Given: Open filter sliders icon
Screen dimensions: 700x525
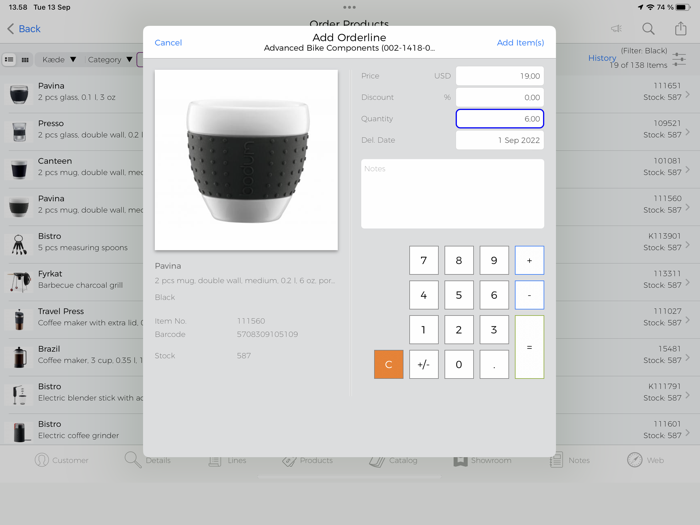Looking at the screenshot, I should click(679, 59).
